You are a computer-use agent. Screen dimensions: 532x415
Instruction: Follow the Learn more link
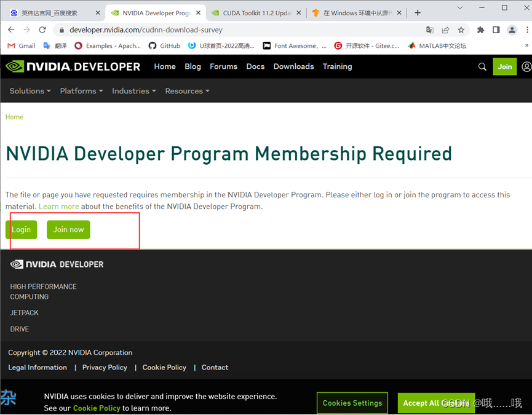point(58,207)
